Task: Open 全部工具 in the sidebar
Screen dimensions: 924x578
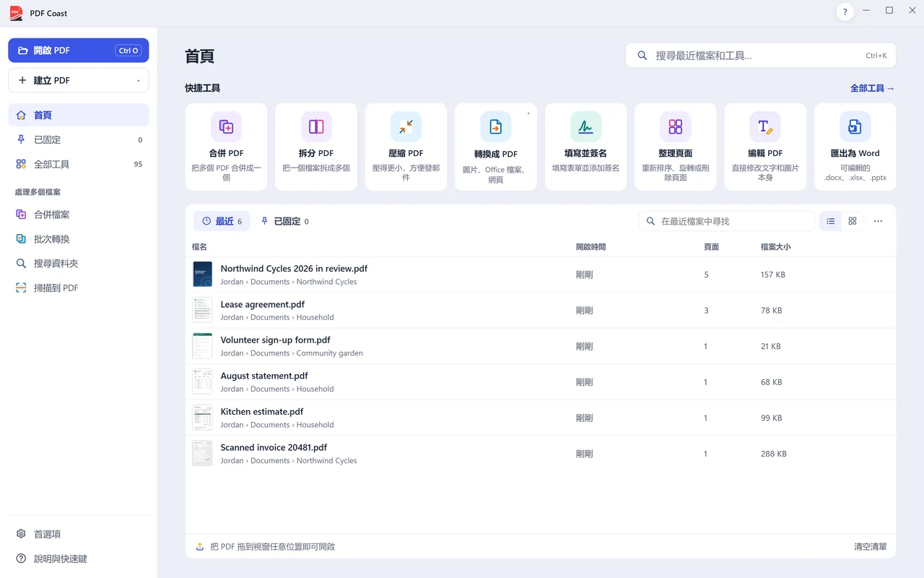Action: click(x=79, y=164)
